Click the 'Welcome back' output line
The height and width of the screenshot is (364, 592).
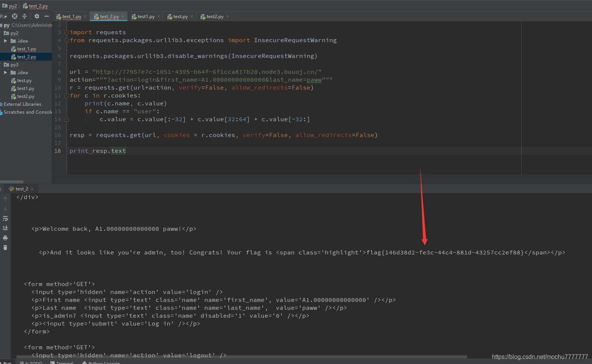114,229
